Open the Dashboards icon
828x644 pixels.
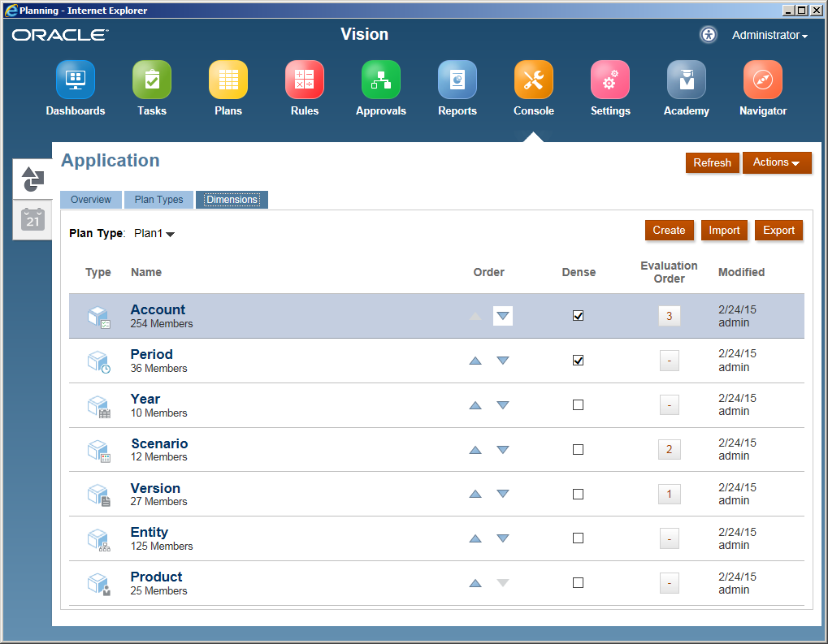point(76,80)
